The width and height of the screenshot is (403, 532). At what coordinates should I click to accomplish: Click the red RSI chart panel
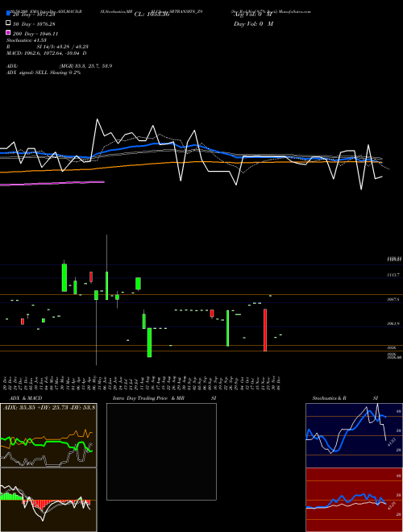pos(354,500)
